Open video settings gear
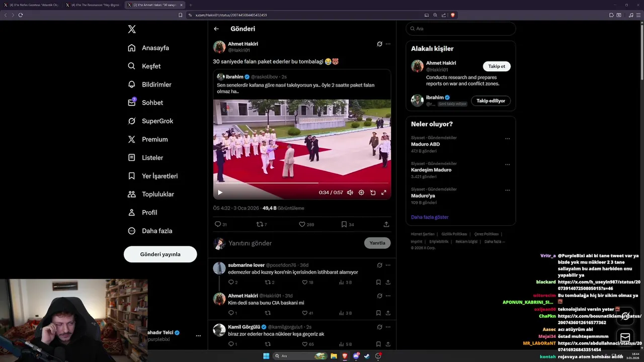Screen dimensions: 644x362 click(x=361, y=193)
